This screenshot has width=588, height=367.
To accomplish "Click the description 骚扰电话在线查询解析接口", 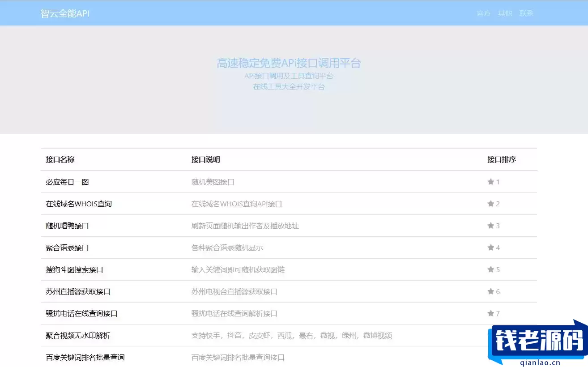I will click(x=234, y=314).
